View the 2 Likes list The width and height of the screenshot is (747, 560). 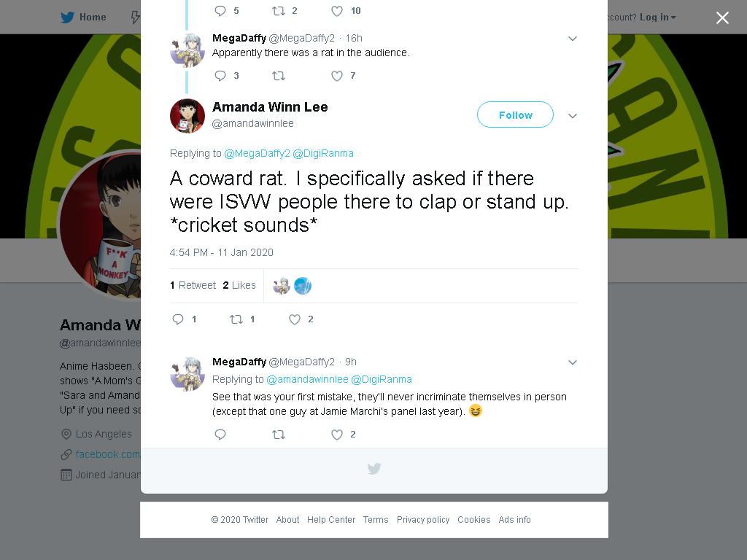tap(239, 285)
